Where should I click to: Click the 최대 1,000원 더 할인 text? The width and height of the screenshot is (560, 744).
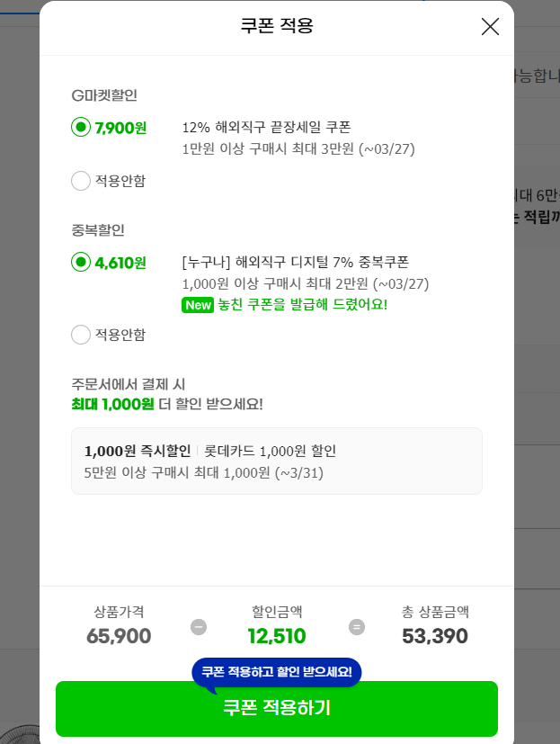click(167, 404)
